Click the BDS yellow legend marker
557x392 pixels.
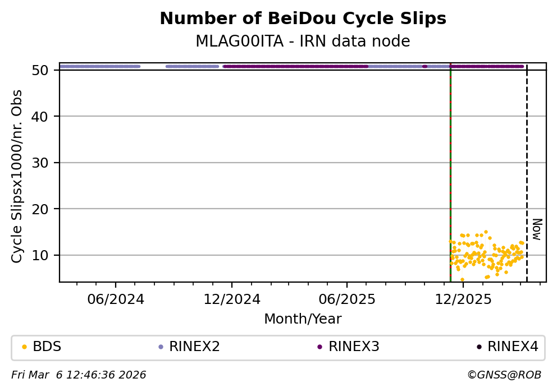point(24,347)
